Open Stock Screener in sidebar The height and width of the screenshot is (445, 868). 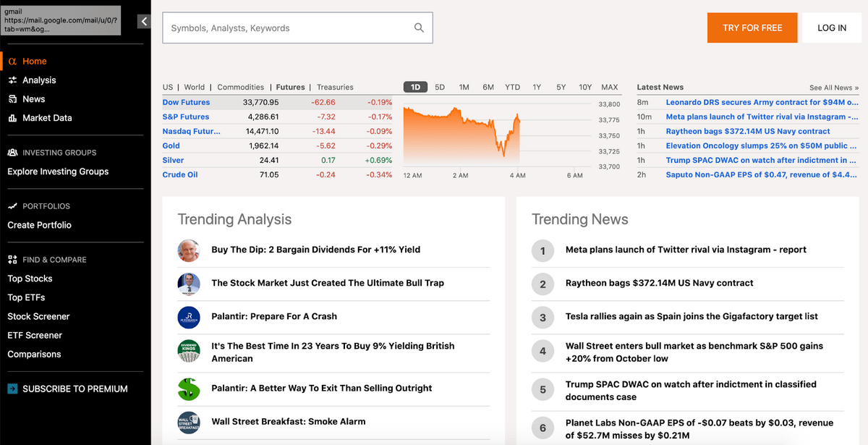click(x=38, y=316)
